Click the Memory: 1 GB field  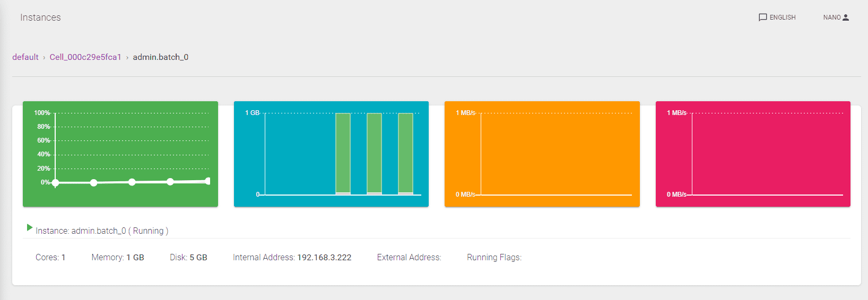click(x=118, y=258)
